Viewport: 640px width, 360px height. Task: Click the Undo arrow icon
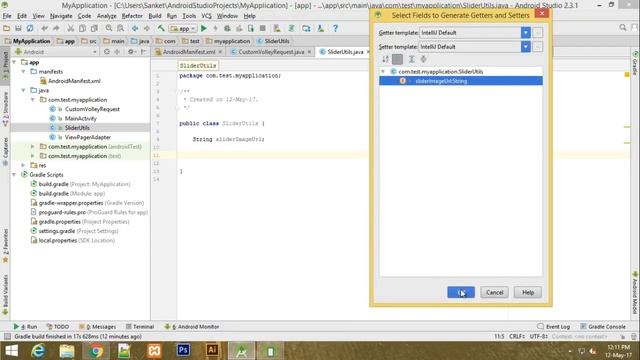point(44,28)
